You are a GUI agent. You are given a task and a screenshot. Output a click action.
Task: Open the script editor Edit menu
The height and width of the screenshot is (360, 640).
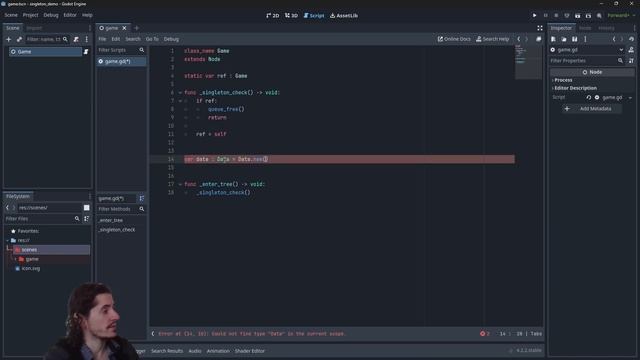pos(116,39)
